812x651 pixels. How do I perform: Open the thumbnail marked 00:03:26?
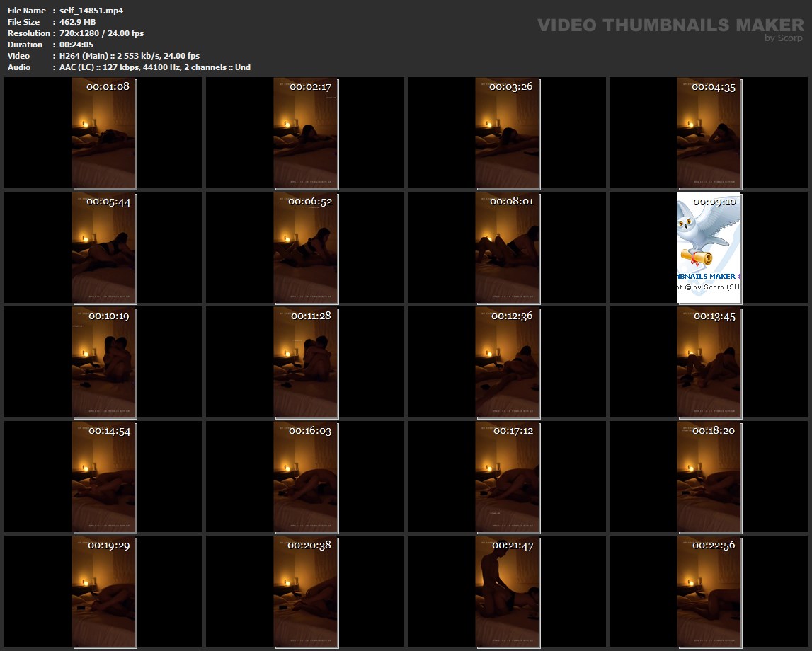(507, 133)
